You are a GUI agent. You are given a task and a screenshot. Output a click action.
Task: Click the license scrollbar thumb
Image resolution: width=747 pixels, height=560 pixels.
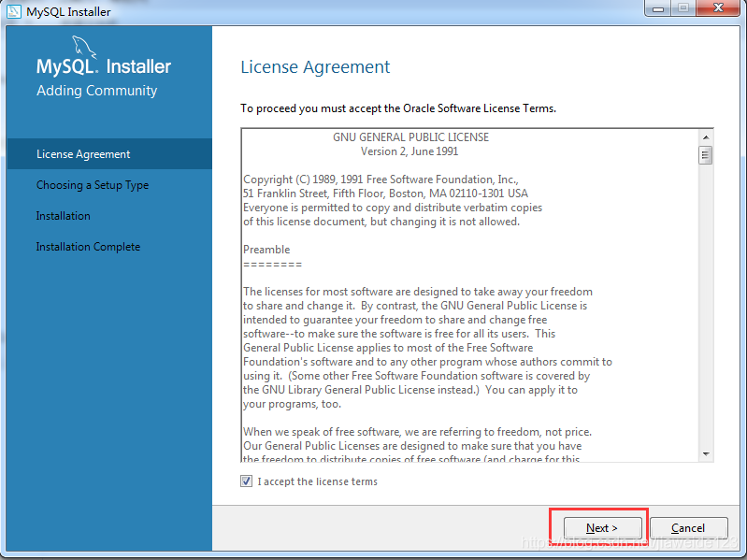tap(706, 155)
